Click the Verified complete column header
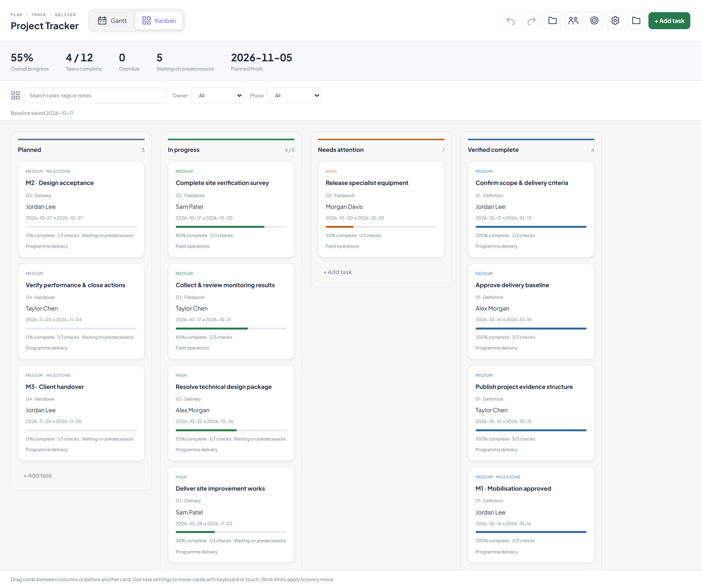This screenshot has width=701, height=588. tap(531, 150)
